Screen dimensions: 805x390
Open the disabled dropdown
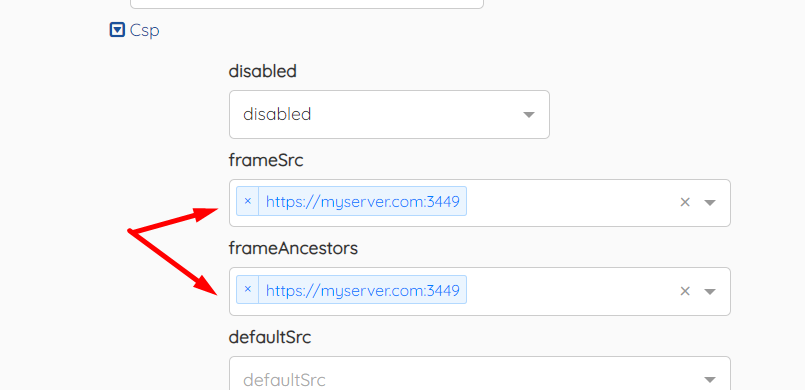(389, 114)
